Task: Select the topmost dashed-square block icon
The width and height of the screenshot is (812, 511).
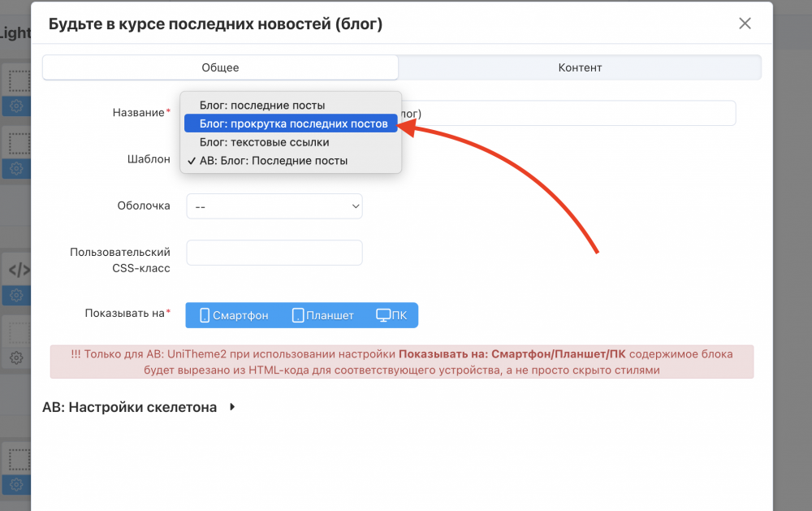Action: (x=18, y=80)
